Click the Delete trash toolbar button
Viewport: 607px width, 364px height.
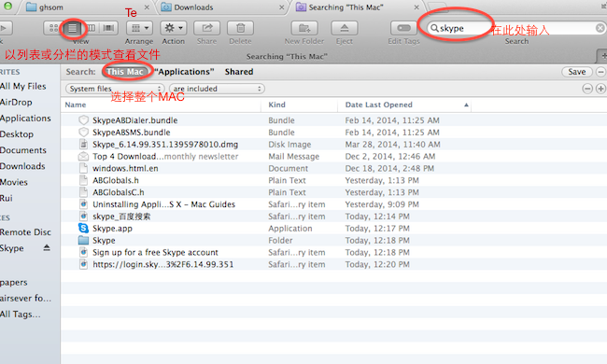coord(240,28)
